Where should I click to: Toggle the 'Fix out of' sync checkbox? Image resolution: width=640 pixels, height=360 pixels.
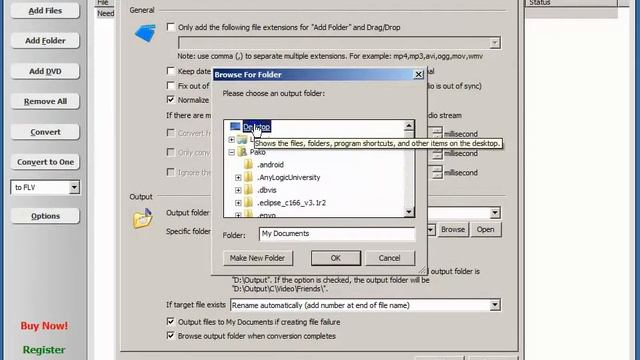tap(171, 86)
